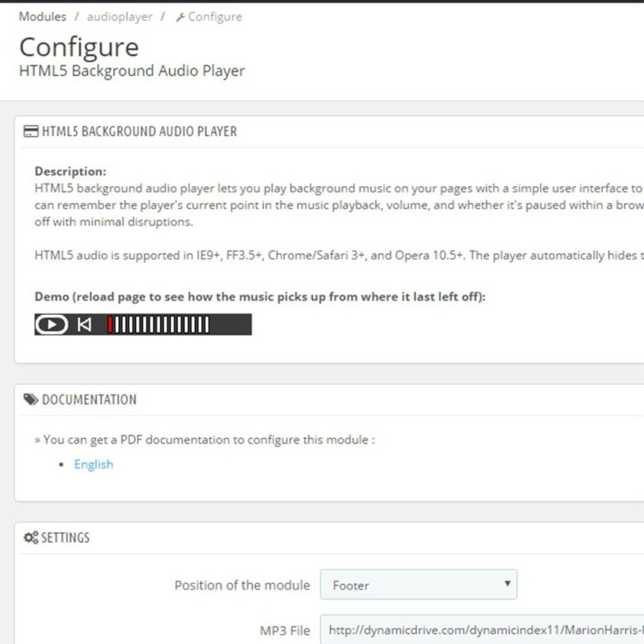This screenshot has height=644, width=644.
Task: Select the Configure breadcrumb item
Action: pos(215,17)
